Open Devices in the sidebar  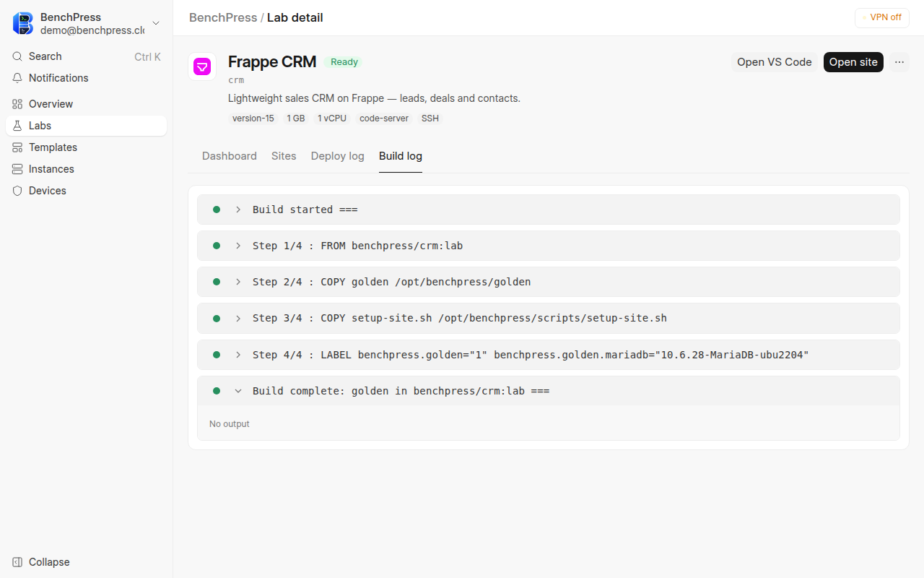click(x=87, y=191)
